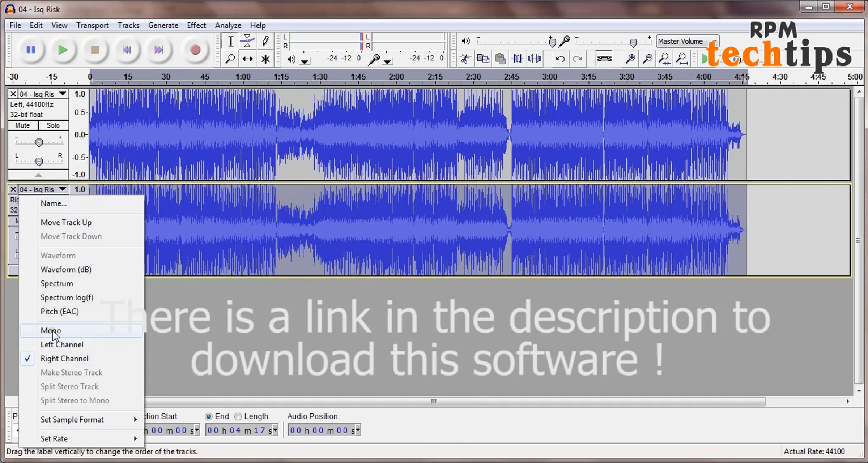Open the Effect menu
This screenshot has height=463, width=868.
(196, 25)
